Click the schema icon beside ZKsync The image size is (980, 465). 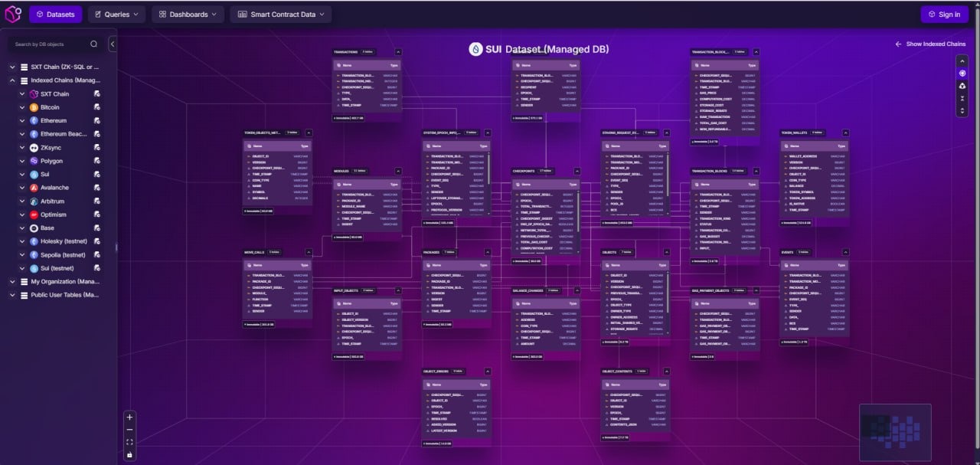click(x=97, y=148)
